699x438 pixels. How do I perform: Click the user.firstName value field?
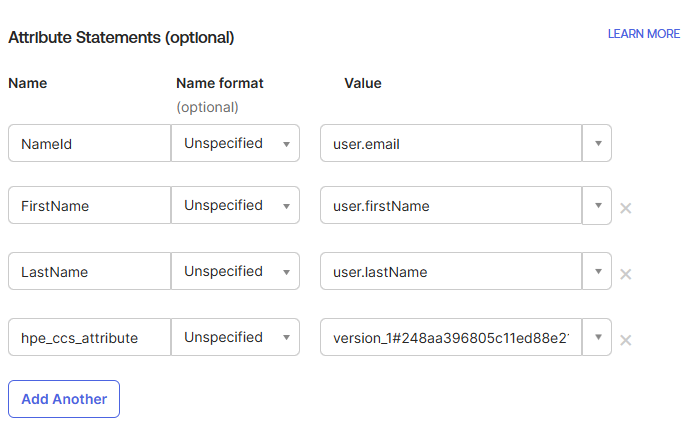coord(450,206)
